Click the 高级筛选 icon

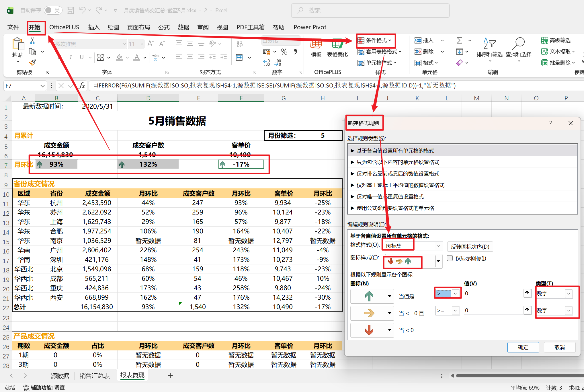(556, 40)
